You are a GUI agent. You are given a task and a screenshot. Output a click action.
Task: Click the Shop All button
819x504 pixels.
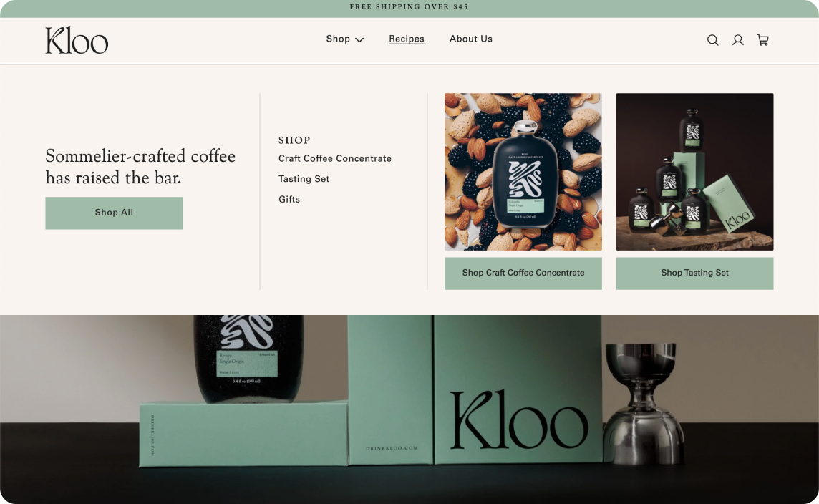(x=114, y=213)
